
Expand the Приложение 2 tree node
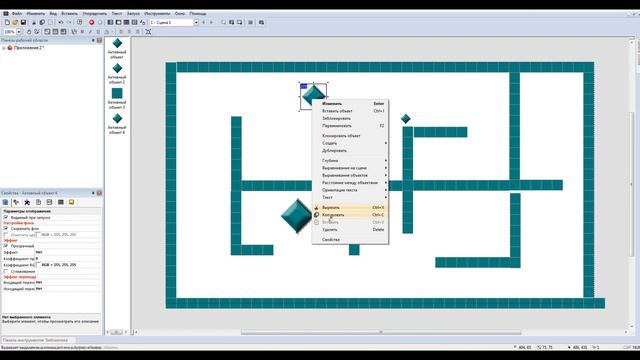coord(4,48)
